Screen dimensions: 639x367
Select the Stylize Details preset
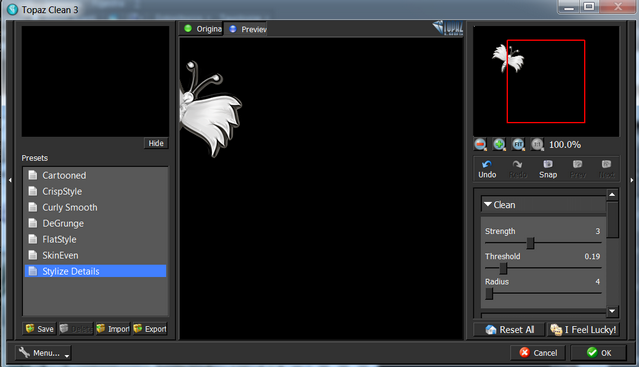(x=95, y=271)
